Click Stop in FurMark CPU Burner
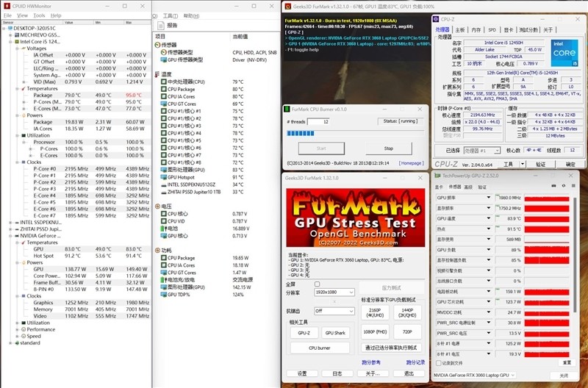The width and height of the screenshot is (588, 388). [x=388, y=148]
